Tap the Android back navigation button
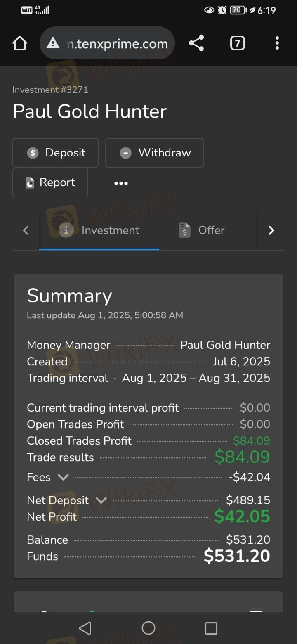297x644 pixels. click(x=85, y=628)
